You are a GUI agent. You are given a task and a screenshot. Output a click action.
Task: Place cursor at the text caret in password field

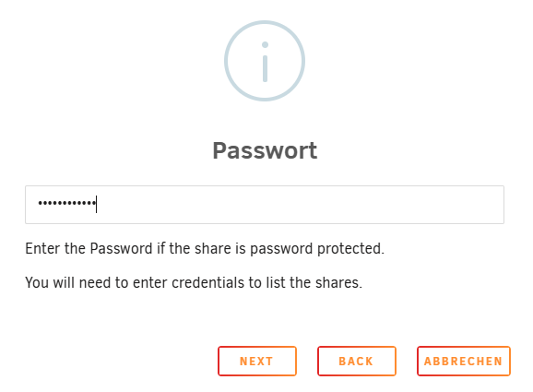[x=97, y=204]
